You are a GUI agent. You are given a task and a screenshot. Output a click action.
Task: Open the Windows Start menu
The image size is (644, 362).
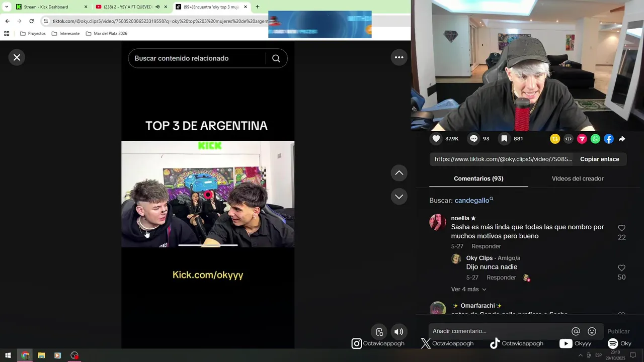[8, 355]
